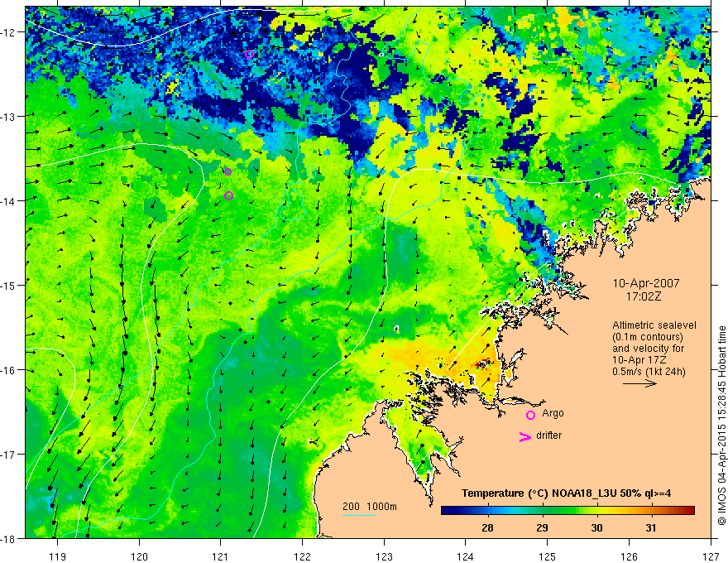Click longitude axis label 120

(x=139, y=556)
